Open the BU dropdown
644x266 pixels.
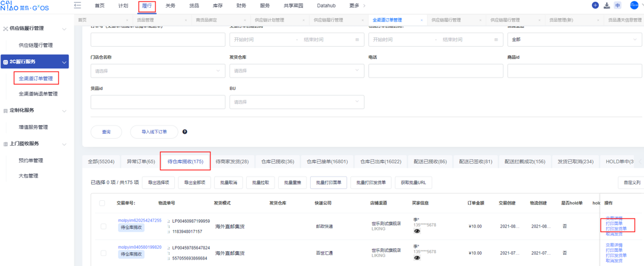[297, 102]
